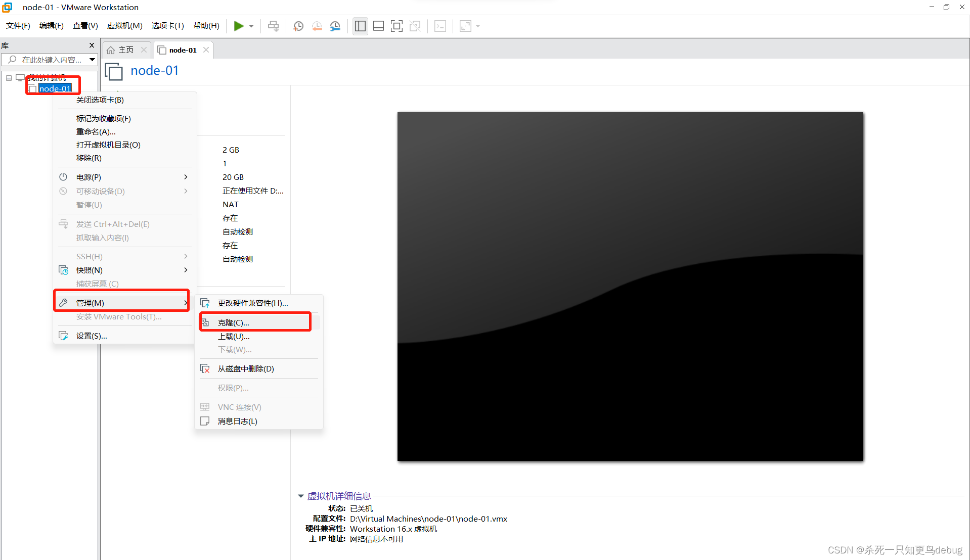Open the 查看(V) menu

click(x=85, y=26)
